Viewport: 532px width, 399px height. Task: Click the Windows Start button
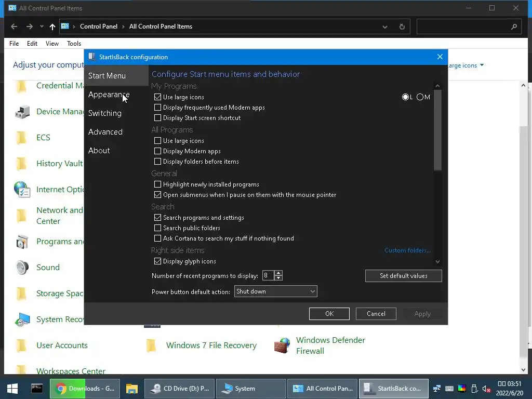(x=12, y=389)
